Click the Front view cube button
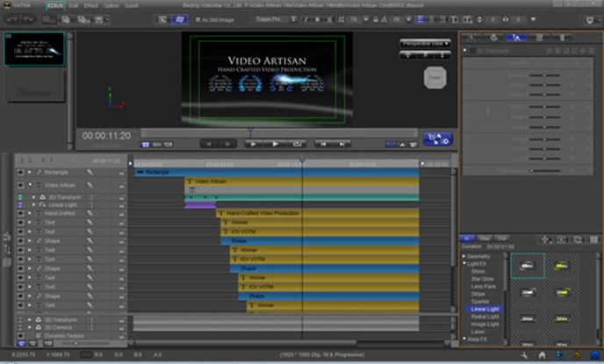 pyautogui.click(x=435, y=77)
